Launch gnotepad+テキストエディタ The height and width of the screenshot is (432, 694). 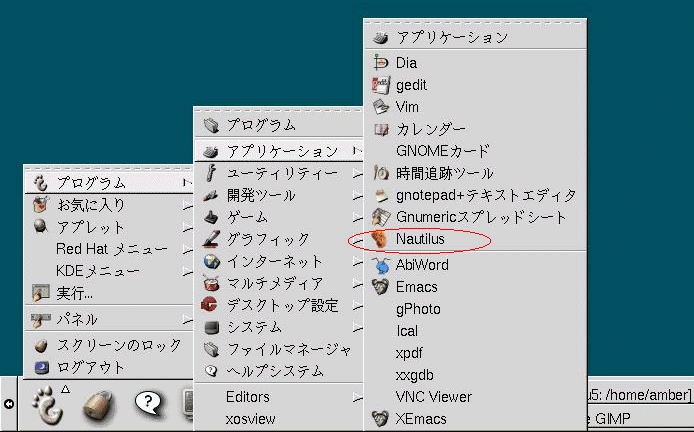point(475,195)
